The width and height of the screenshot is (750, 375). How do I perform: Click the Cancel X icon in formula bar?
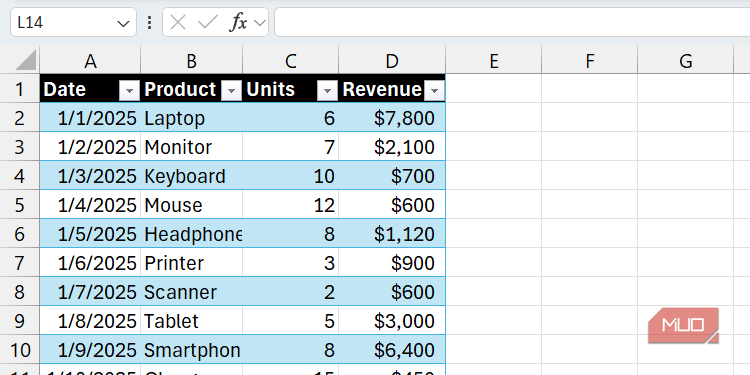click(x=178, y=22)
